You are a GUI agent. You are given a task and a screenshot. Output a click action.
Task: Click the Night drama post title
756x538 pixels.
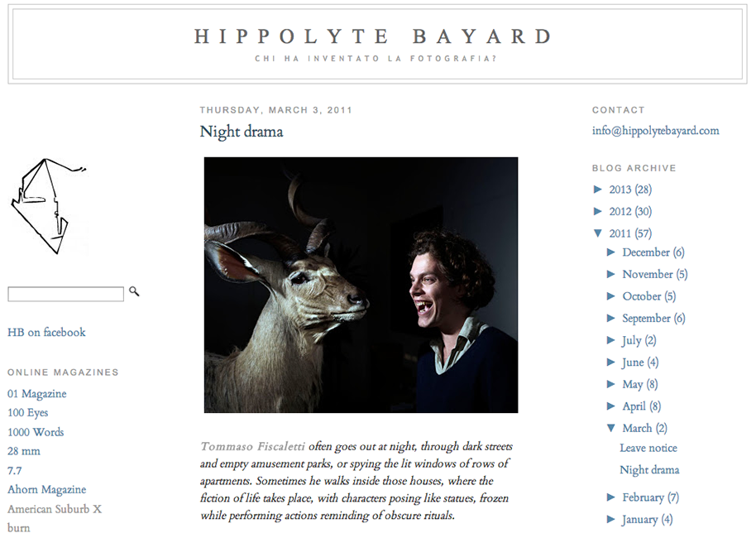click(242, 132)
